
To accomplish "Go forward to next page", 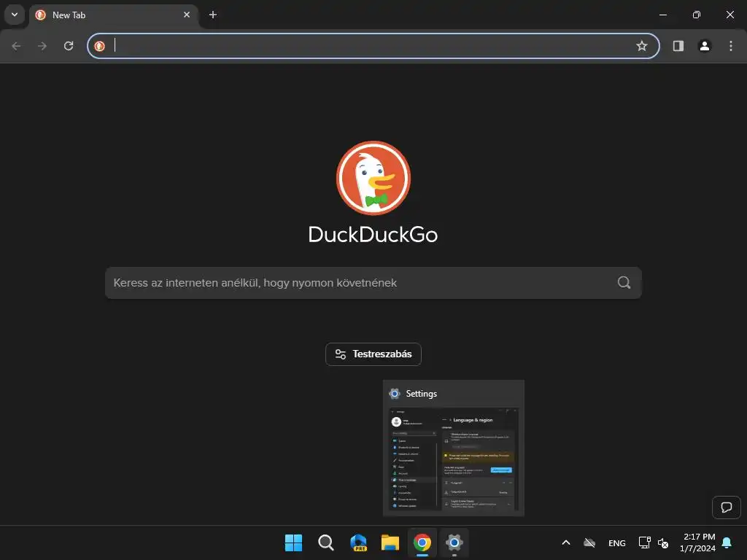I will 42,46.
